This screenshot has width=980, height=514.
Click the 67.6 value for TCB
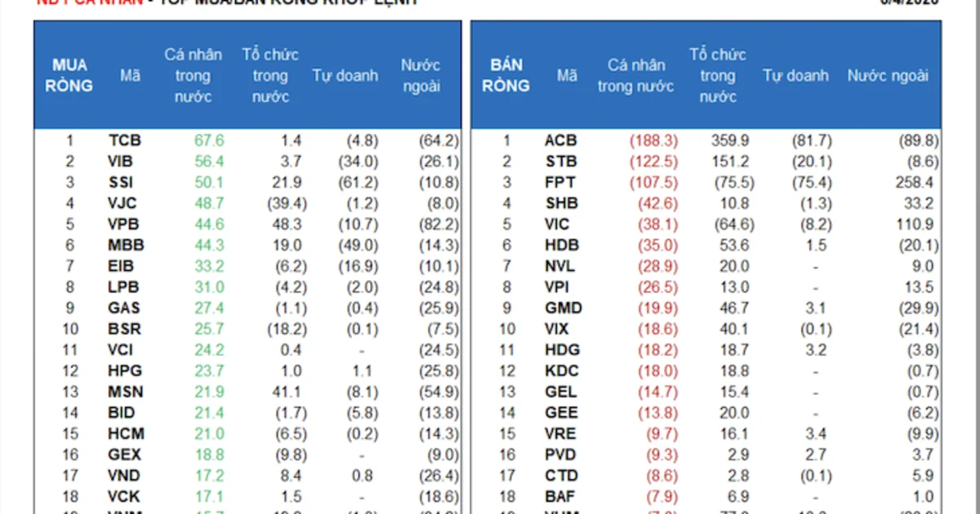tap(209, 140)
